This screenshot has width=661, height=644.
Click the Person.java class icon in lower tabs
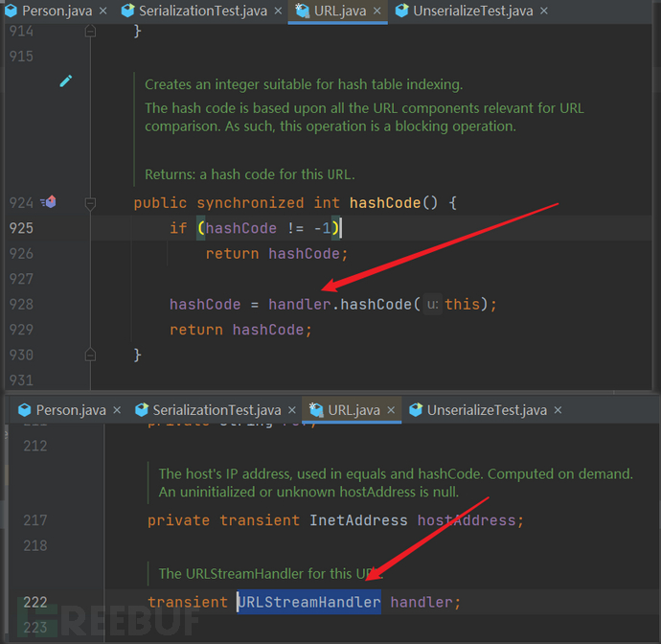click(x=25, y=410)
